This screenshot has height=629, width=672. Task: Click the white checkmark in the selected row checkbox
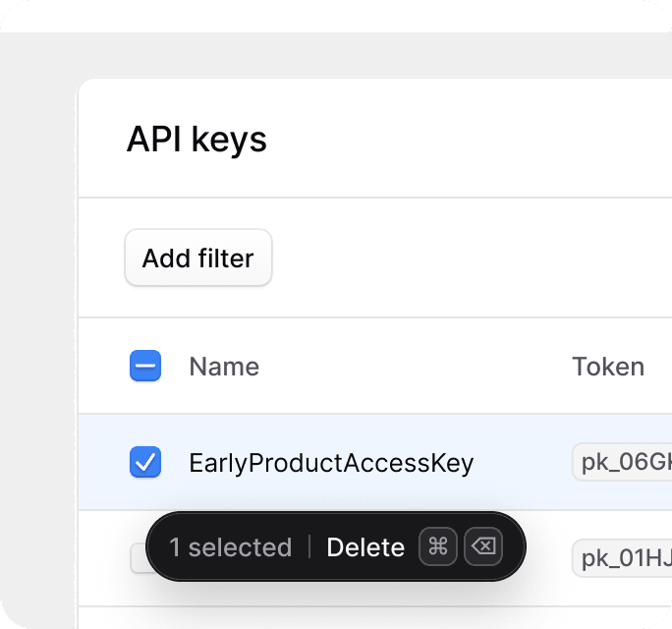145,462
